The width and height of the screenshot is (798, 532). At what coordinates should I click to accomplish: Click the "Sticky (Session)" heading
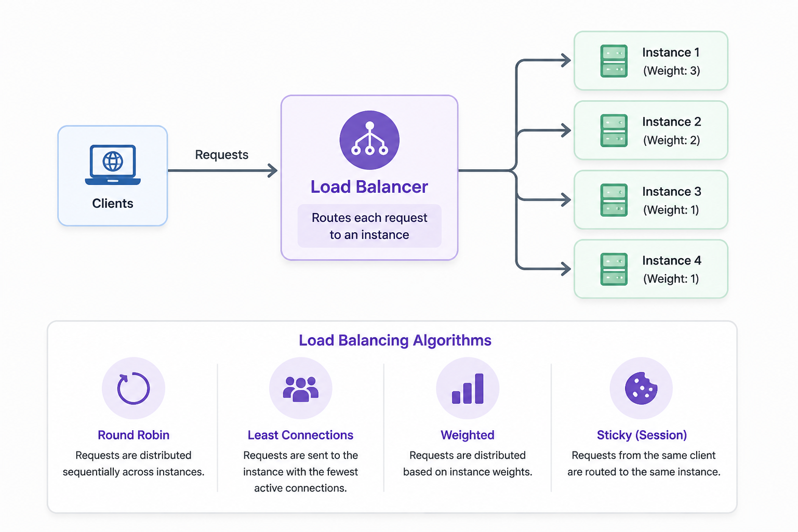point(642,435)
